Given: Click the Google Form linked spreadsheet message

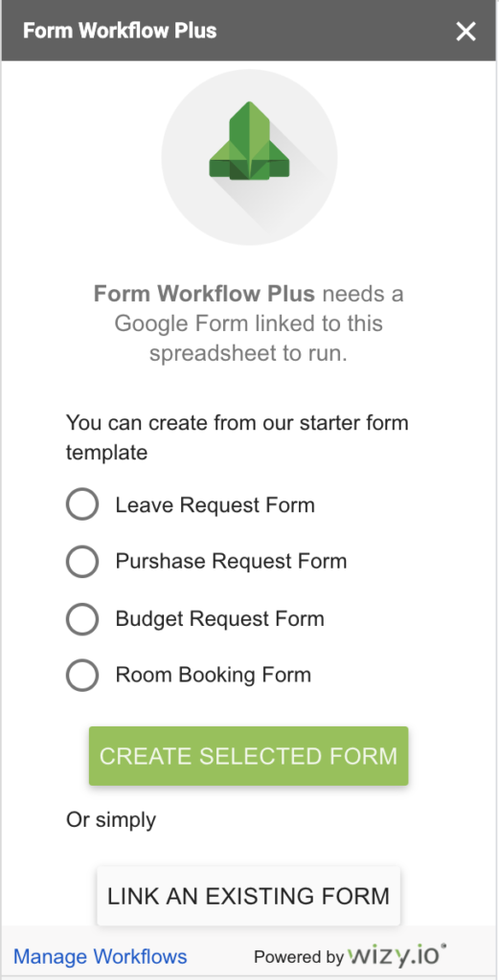Looking at the screenshot, I should tap(249, 323).
